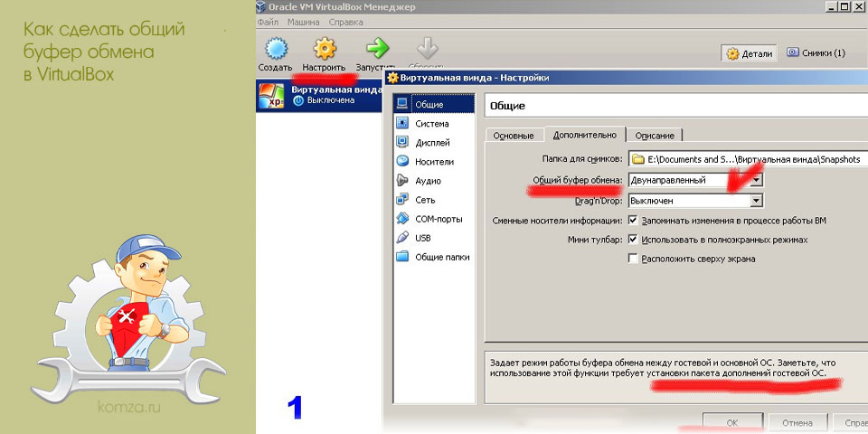The width and height of the screenshot is (868, 434).
Task: Switch to the Описание tab
Action: 655,136
